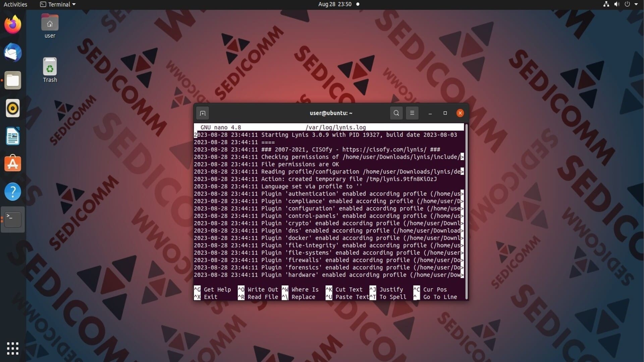
Task: Click the terminal vertical scrollbar
Action: [x=466, y=211]
